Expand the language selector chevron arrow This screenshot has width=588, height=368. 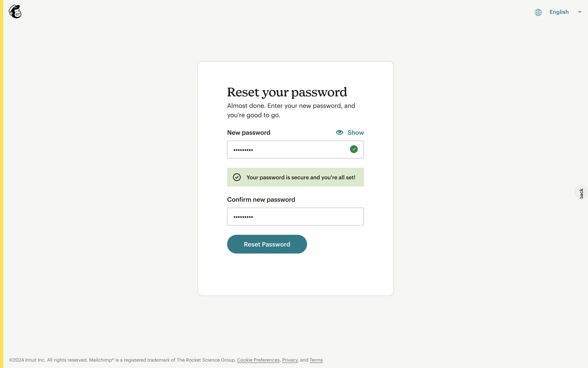[x=580, y=12]
